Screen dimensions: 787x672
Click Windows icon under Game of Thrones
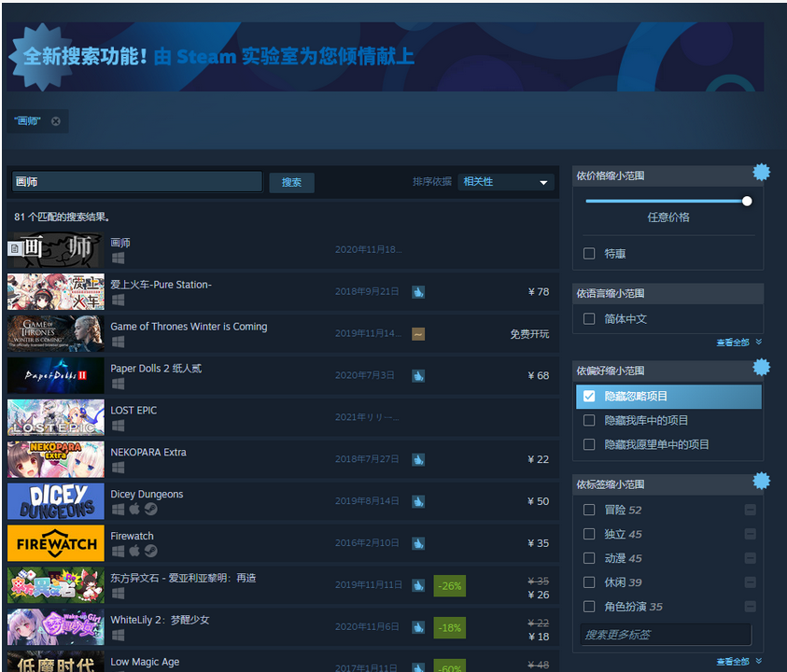(x=118, y=342)
